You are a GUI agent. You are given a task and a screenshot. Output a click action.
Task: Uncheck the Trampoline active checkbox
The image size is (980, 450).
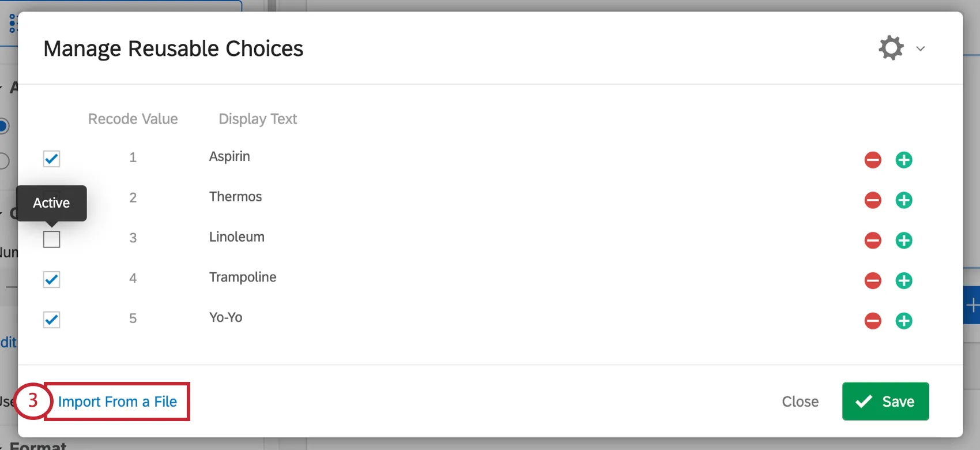coord(51,280)
